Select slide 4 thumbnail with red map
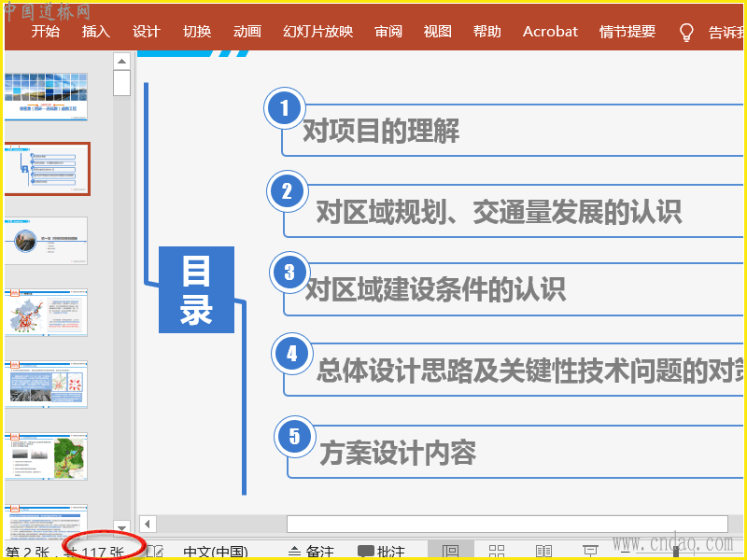747x560 pixels. (46, 313)
